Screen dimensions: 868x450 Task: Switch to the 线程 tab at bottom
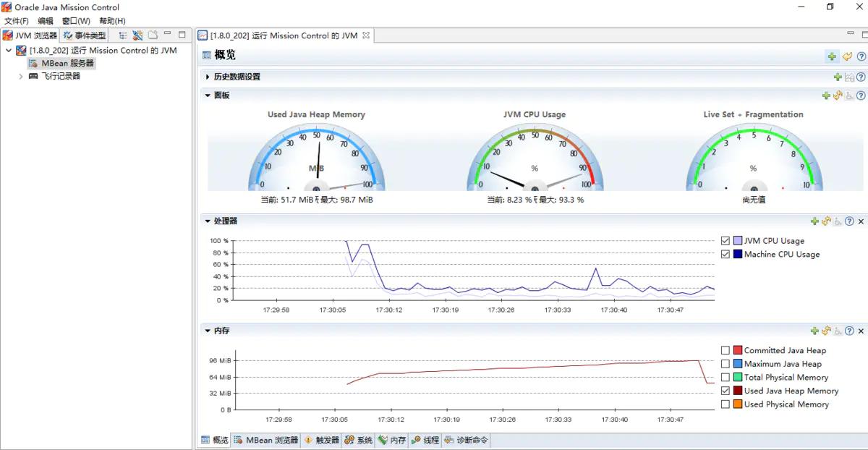[x=425, y=440]
